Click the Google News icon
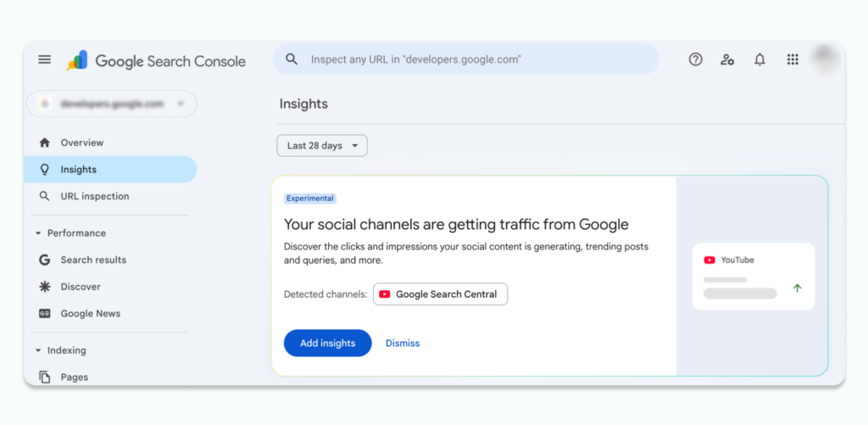This screenshot has height=425, width=868. (x=45, y=313)
